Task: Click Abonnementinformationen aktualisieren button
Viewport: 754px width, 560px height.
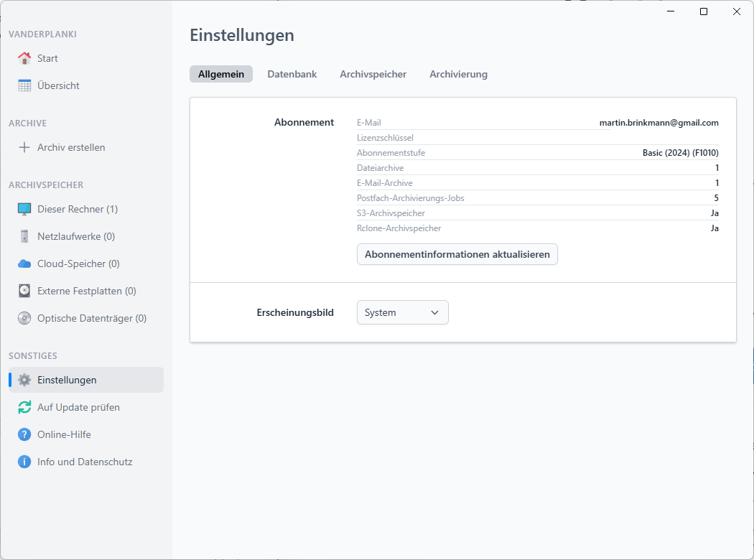Action: coord(457,253)
